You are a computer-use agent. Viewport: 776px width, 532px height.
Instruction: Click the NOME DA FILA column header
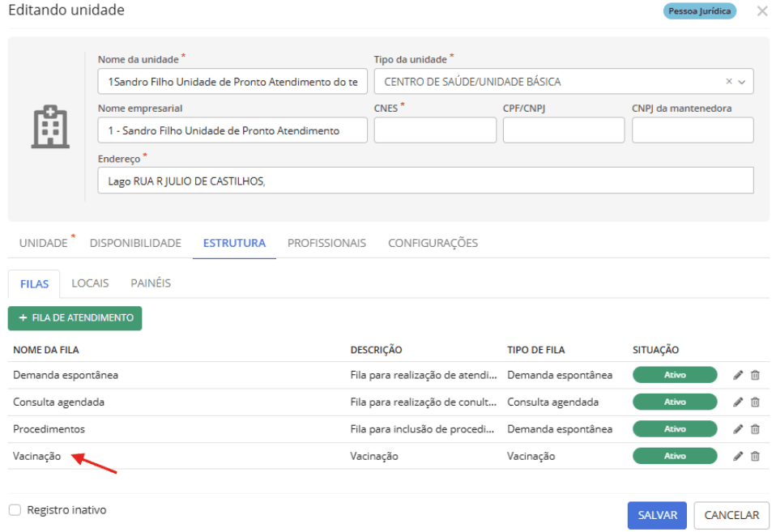pyautogui.click(x=46, y=350)
